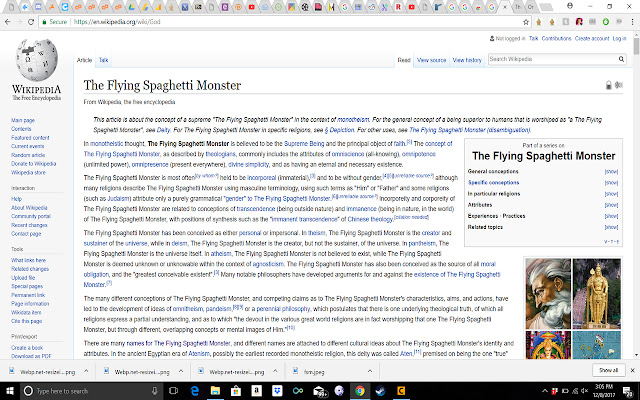Screen dimensions: 640x400
Task: Click the monotheism link in hatnote
Action: click(x=353, y=120)
